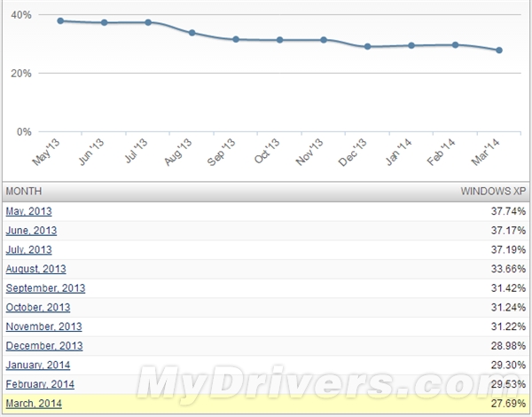The height and width of the screenshot is (417, 532).
Task: Open the December, 2013 link
Action: 44,346
